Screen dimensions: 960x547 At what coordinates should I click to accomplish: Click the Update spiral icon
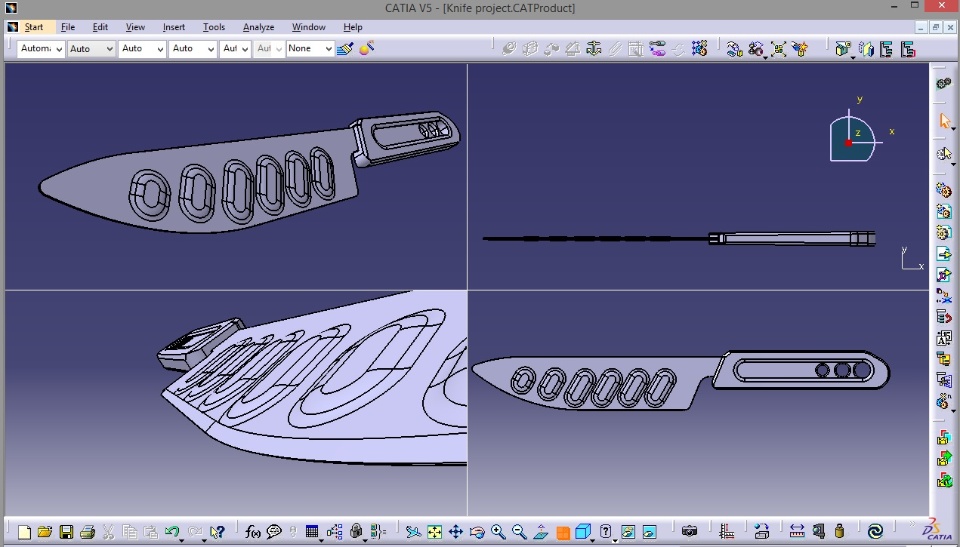pos(876,532)
